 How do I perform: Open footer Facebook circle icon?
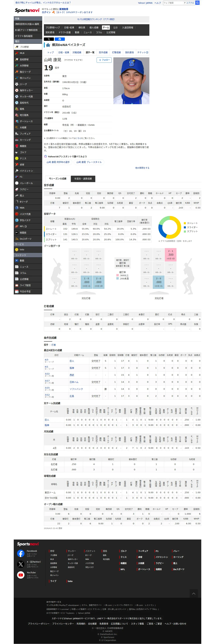coord(21,553)
